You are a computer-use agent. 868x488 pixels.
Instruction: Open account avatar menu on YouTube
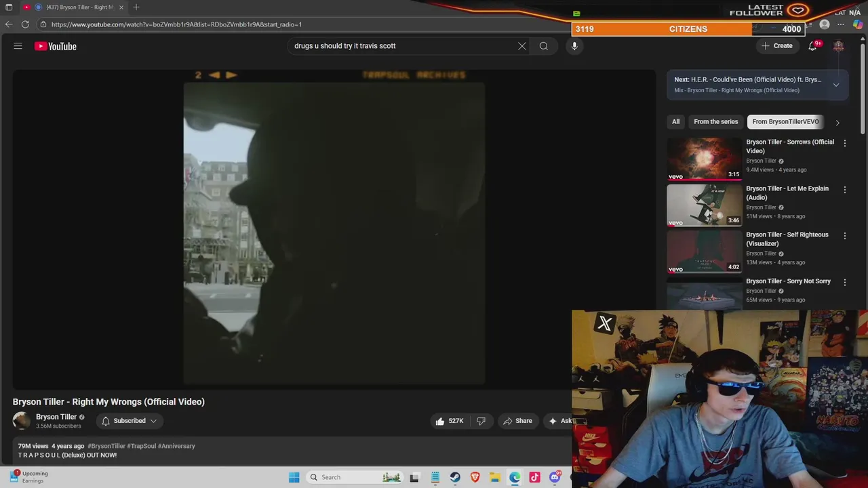point(839,46)
